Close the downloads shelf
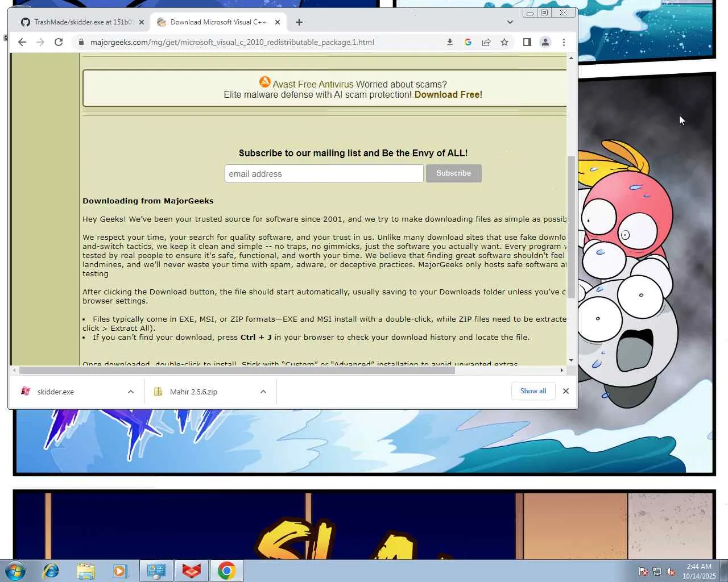728x582 pixels. 566,391
